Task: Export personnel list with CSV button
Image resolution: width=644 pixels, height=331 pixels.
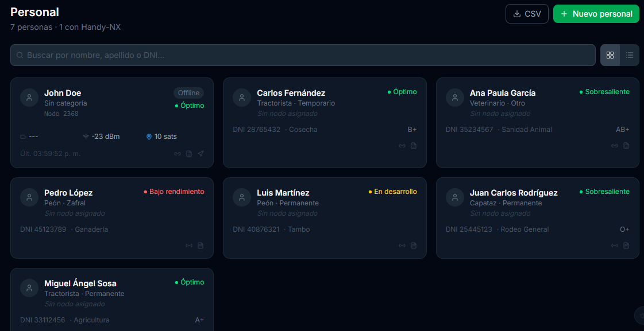Action: point(527,14)
